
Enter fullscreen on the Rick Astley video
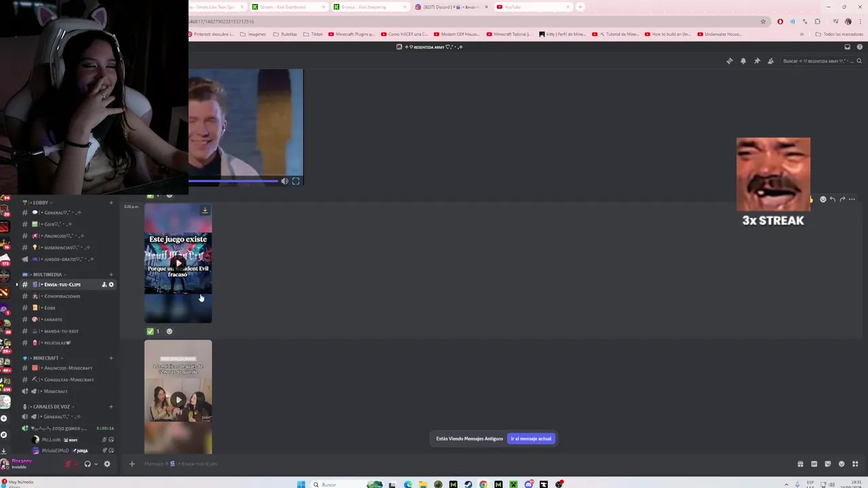click(x=296, y=181)
